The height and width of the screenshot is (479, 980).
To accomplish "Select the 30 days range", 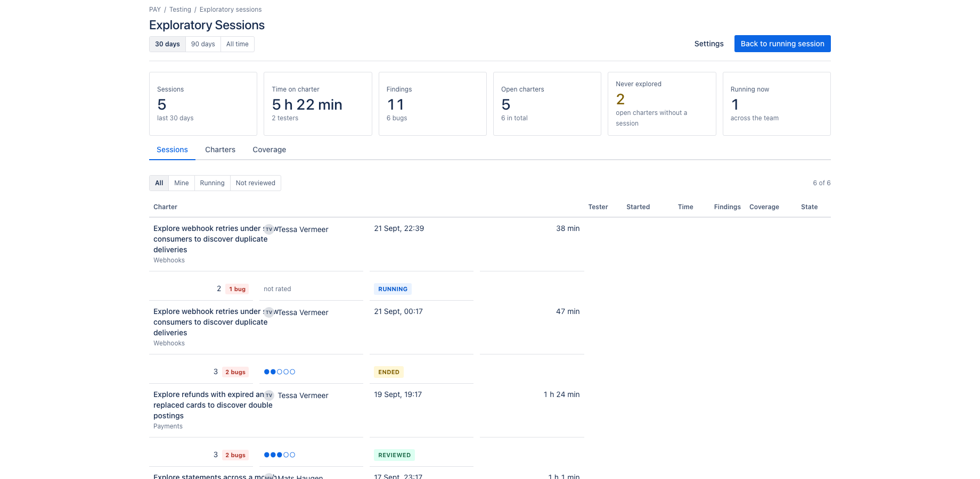I will tap(167, 44).
